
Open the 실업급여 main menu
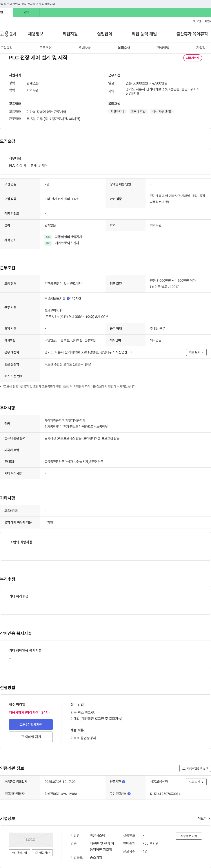(105, 34)
